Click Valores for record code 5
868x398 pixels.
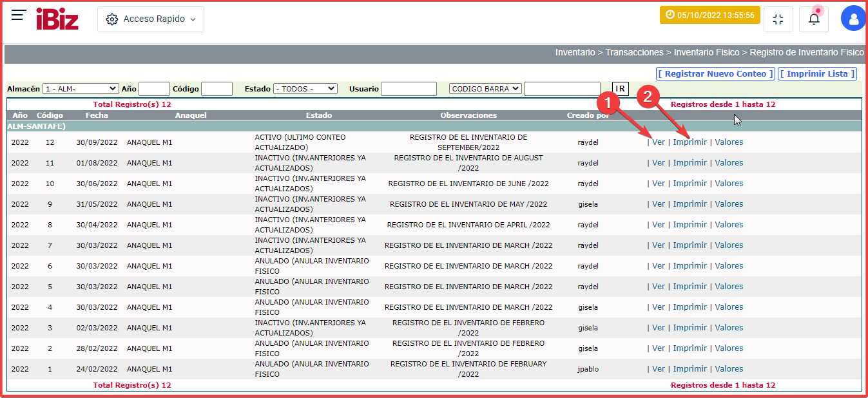[x=729, y=287]
